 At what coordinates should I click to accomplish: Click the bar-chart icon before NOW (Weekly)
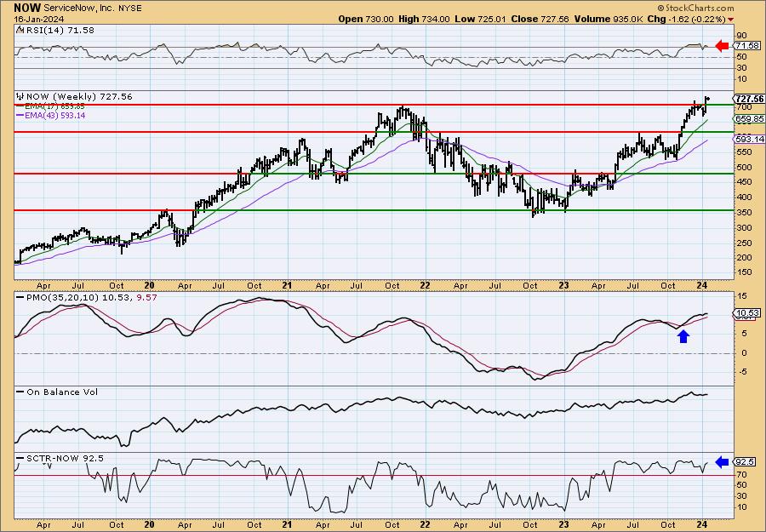click(20, 96)
